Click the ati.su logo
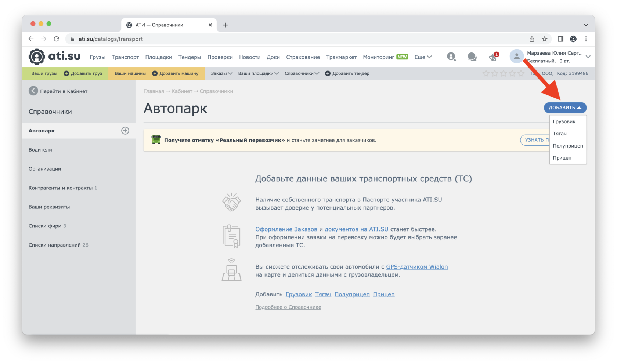 click(x=55, y=57)
